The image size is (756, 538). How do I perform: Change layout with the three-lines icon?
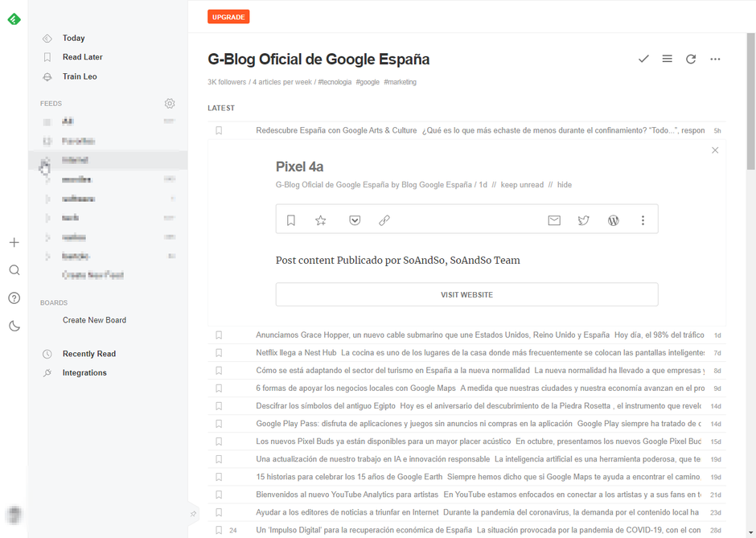(x=668, y=59)
